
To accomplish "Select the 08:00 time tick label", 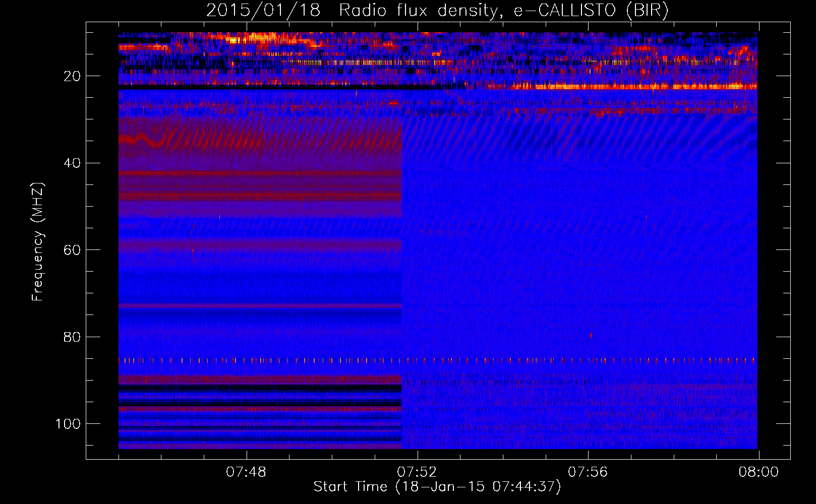I will coord(759,472).
